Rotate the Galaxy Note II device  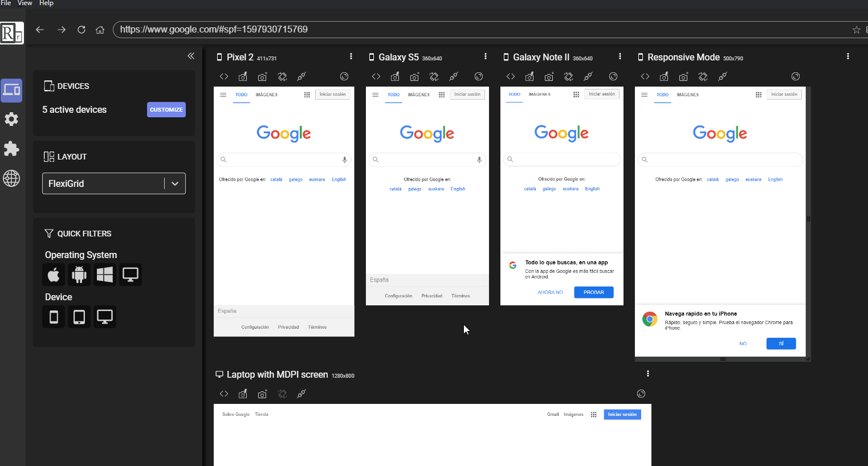tap(569, 76)
